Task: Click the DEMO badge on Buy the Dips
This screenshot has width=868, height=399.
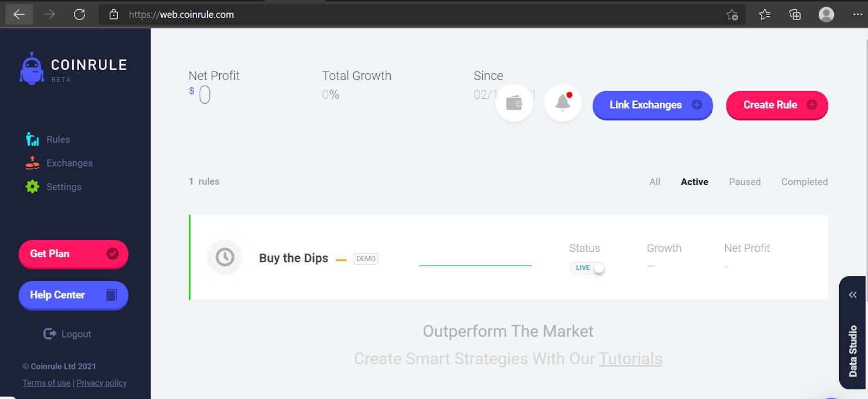Action: click(x=366, y=258)
